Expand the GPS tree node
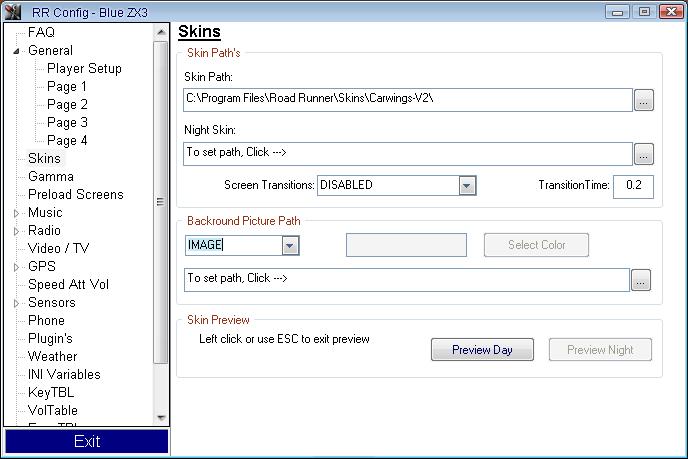688x459 pixels. tap(16, 267)
